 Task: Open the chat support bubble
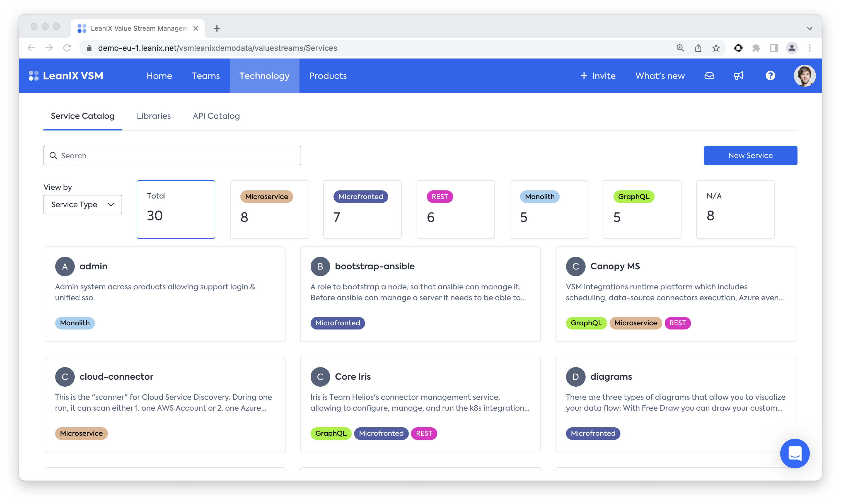coord(794,453)
